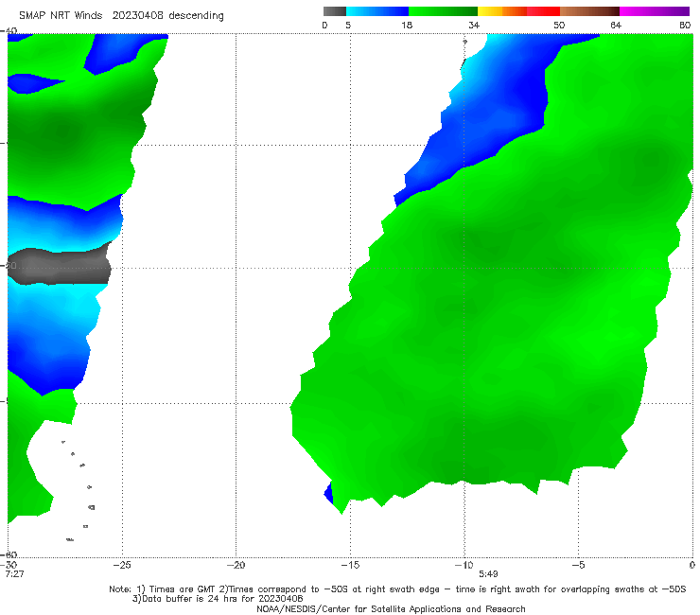The width and height of the screenshot is (700, 615).
Task: Click the '50' label under the color scale
Action: 559,25
